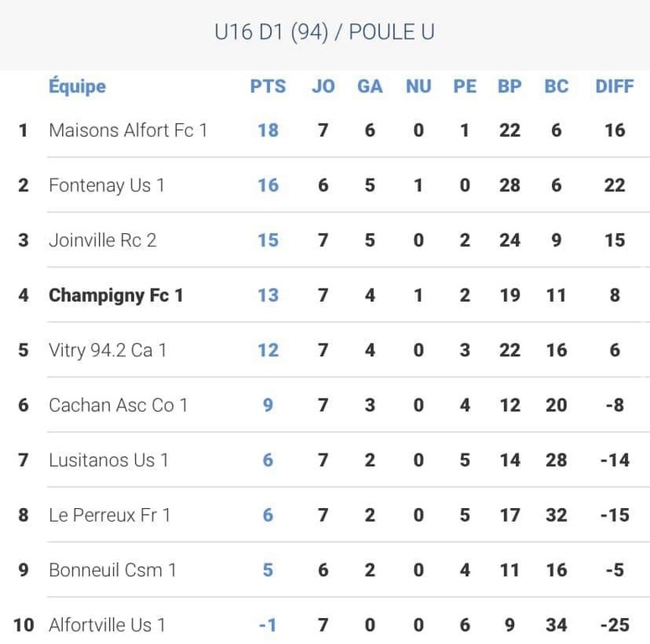The height and width of the screenshot is (644, 650).
Task: Sort by the PTS column header
Action: tap(268, 86)
